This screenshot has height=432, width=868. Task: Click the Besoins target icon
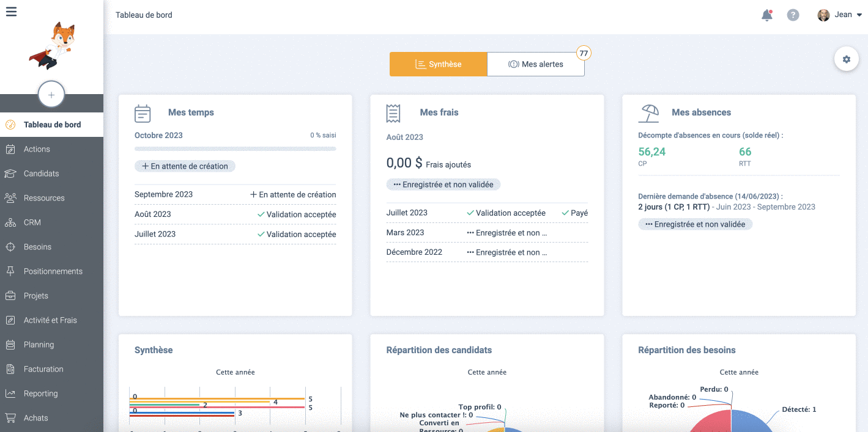point(10,247)
